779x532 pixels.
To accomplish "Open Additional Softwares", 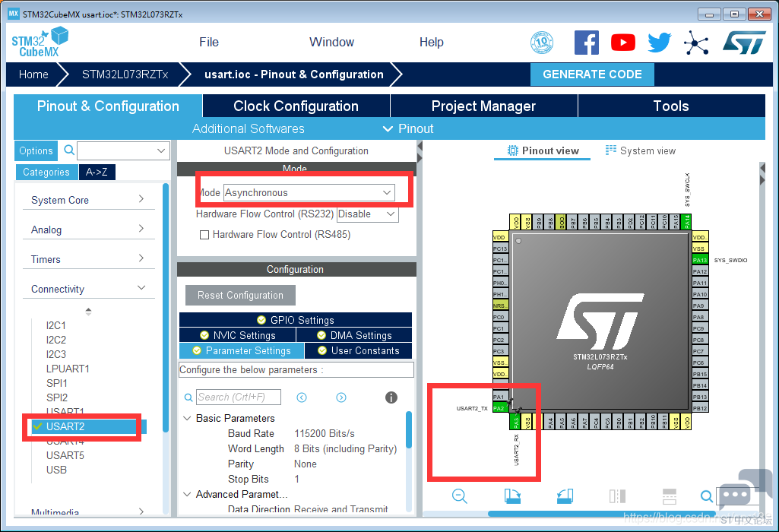I will point(249,128).
